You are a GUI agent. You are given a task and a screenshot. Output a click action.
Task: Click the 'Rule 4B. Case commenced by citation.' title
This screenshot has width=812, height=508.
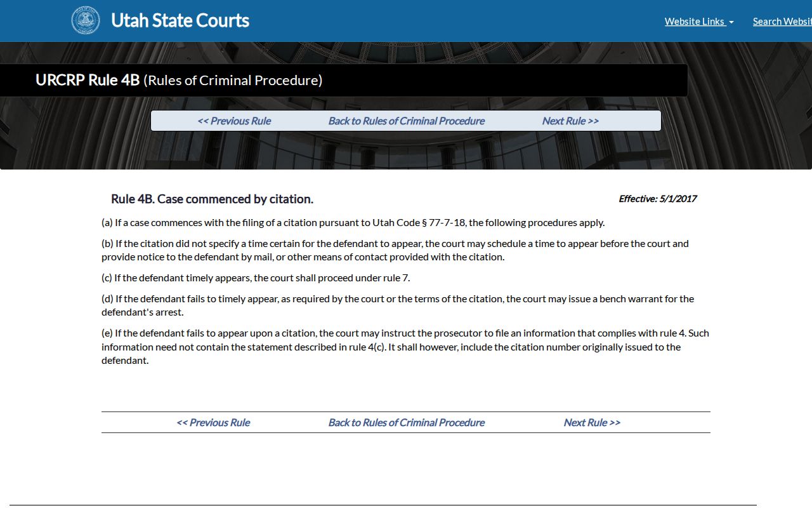(212, 199)
